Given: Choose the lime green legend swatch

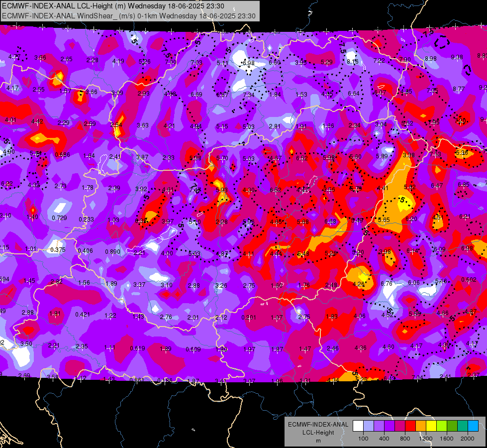Looking at the screenshot, I should pos(442,426).
